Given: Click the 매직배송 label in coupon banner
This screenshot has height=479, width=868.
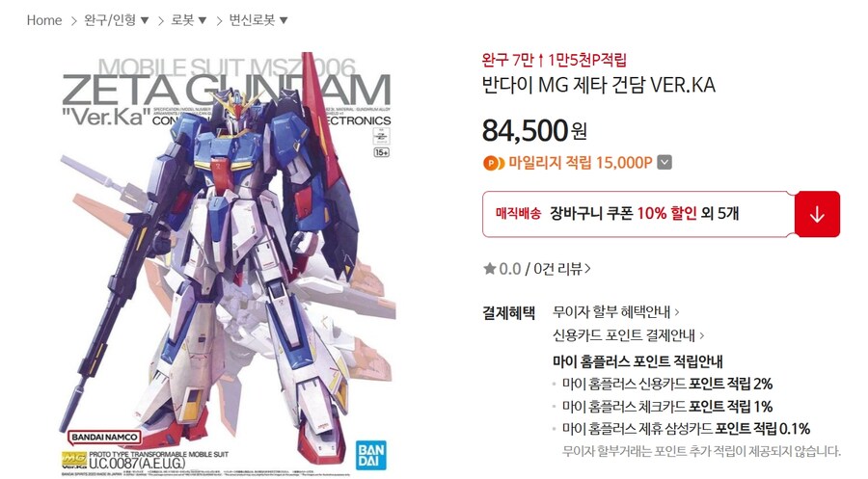Looking at the screenshot, I should pos(518,214).
